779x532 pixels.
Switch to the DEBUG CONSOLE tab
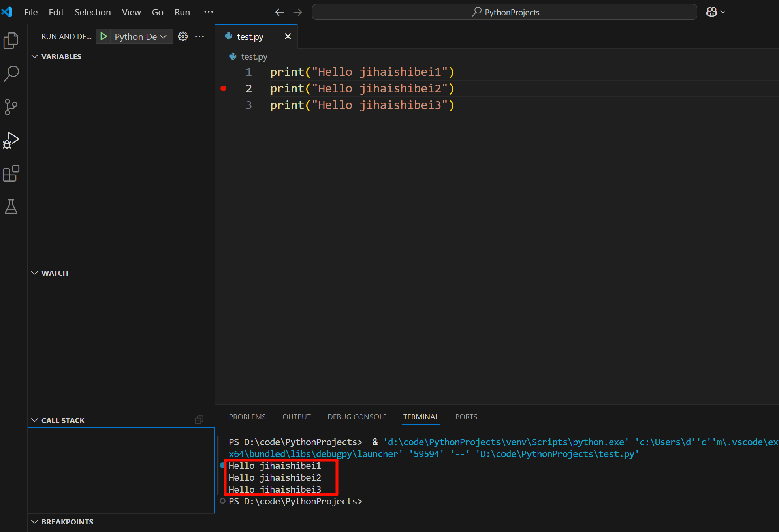pos(357,417)
